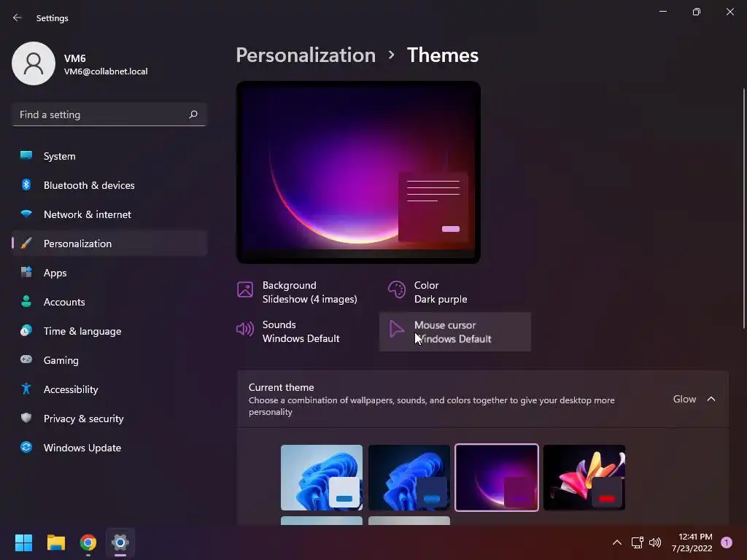
Task: Open the System settings category
Action: point(109,156)
